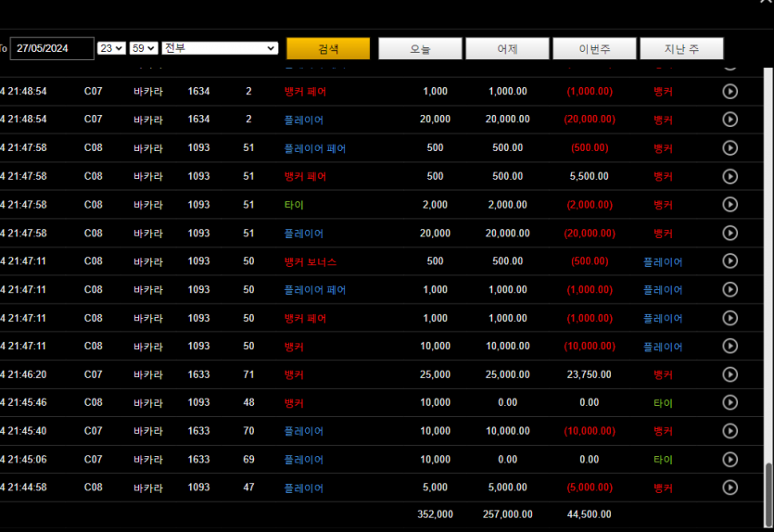Screen dimensions: 774x532
Task: Click the 이번주 button
Action: (x=594, y=48)
